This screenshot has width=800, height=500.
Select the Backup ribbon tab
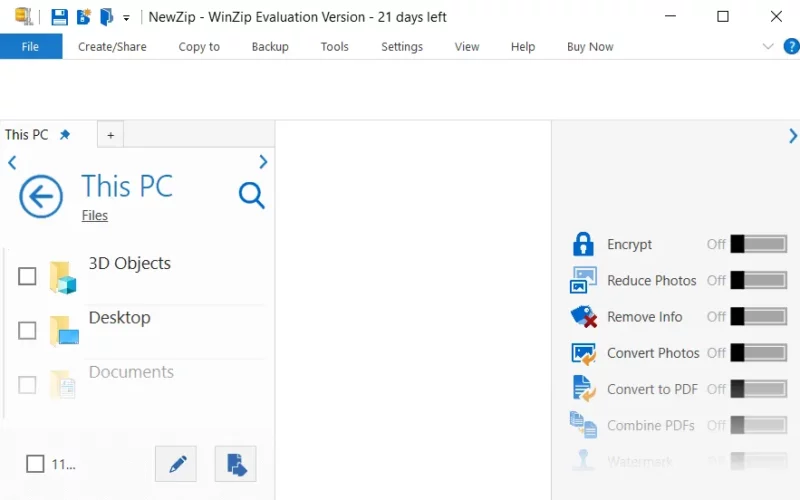270,46
